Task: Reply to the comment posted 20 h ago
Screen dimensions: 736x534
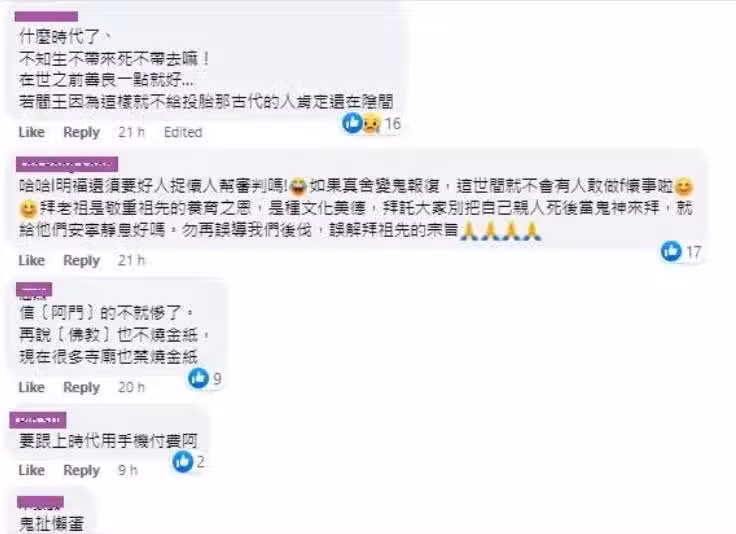Action: 82,388
